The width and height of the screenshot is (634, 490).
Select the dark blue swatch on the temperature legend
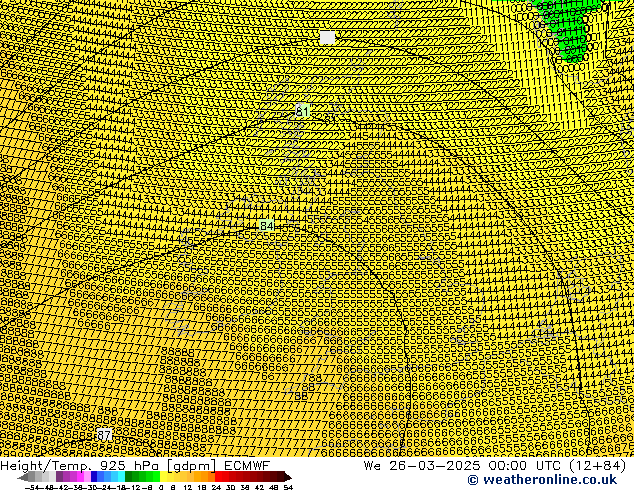click(x=94, y=476)
